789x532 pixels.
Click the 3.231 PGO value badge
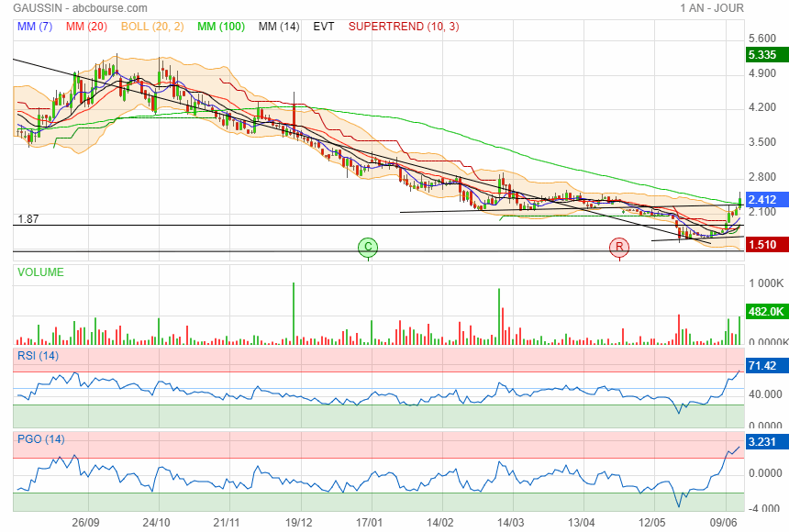[x=767, y=442]
